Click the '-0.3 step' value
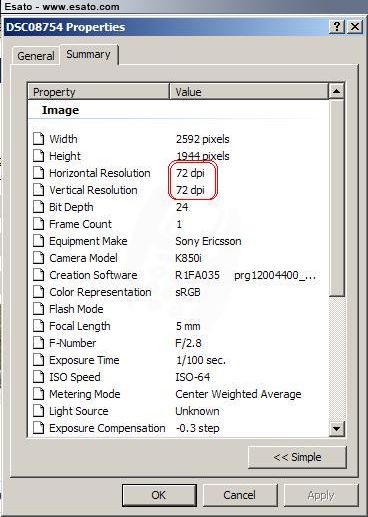This screenshot has width=368, height=517. (x=197, y=428)
